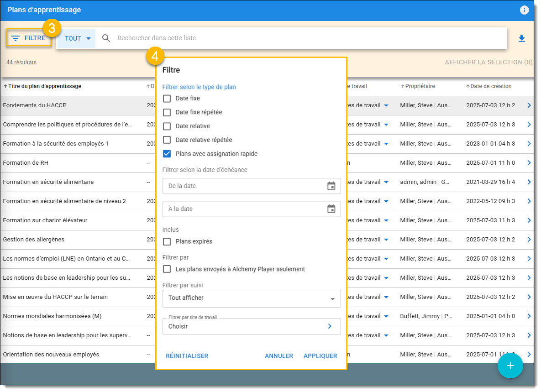Open the 'Filtrer par site de travail' selector
This screenshot has height=392, width=541.
click(252, 326)
